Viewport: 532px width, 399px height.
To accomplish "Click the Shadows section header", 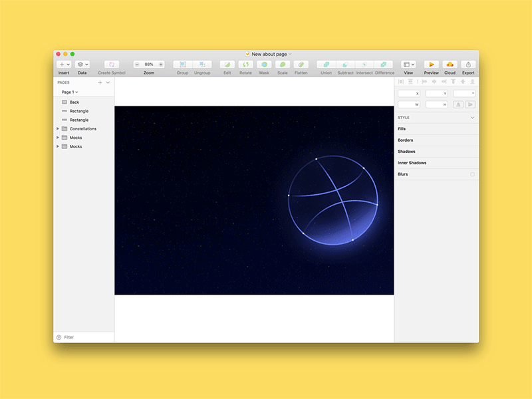I will click(x=437, y=152).
